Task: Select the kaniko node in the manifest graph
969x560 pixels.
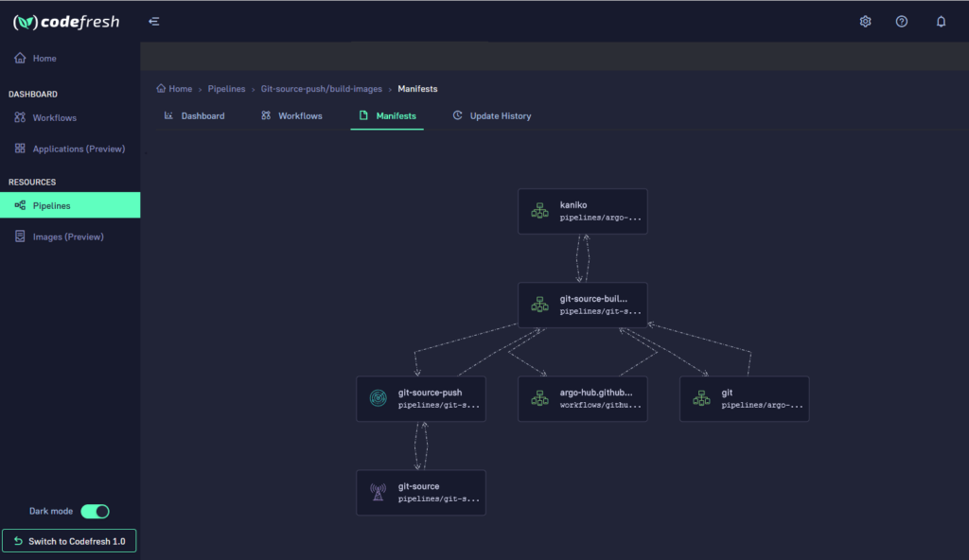Action: pyautogui.click(x=582, y=210)
